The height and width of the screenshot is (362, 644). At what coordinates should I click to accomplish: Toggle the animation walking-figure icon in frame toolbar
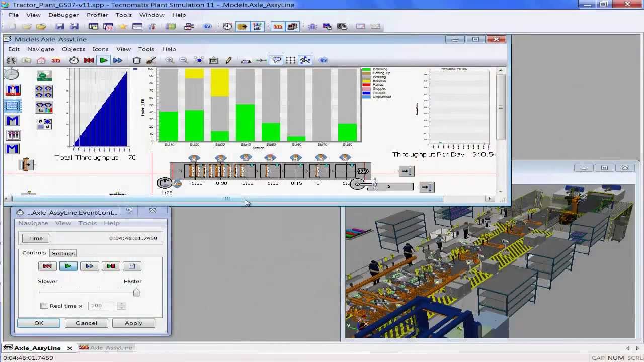click(x=305, y=60)
